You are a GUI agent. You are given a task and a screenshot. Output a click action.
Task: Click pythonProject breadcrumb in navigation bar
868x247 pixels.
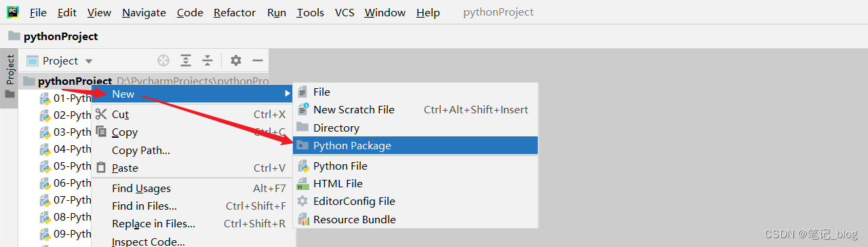pyautogui.click(x=61, y=36)
